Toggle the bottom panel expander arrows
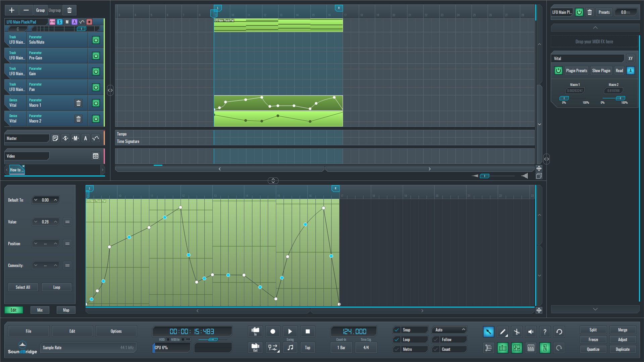 (x=273, y=181)
